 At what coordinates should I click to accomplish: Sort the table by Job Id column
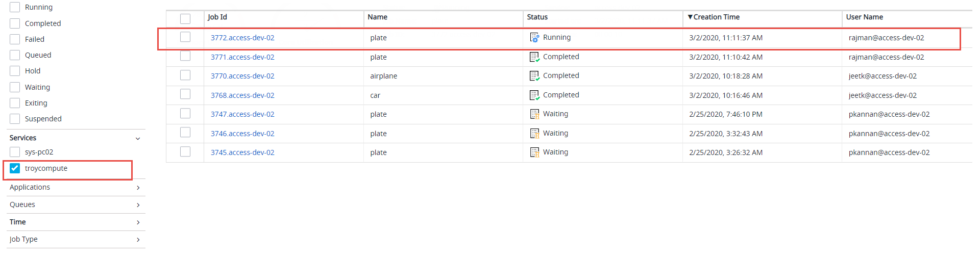[x=217, y=17]
